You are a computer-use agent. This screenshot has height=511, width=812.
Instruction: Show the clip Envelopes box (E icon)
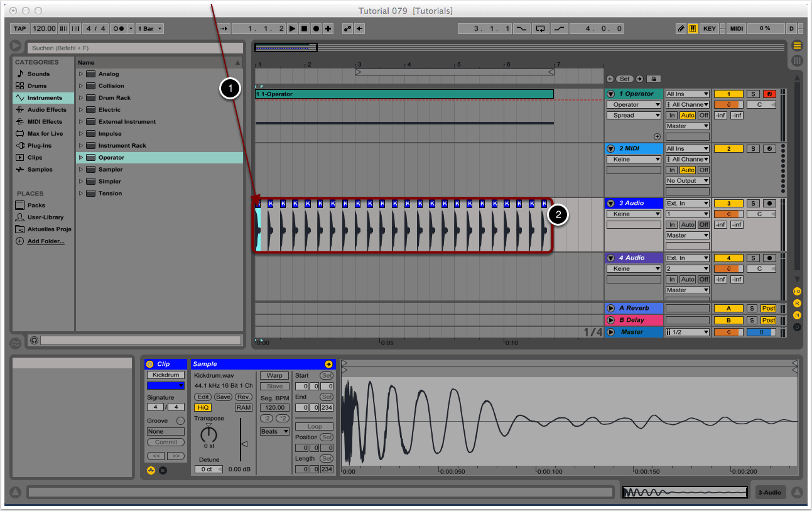(163, 470)
